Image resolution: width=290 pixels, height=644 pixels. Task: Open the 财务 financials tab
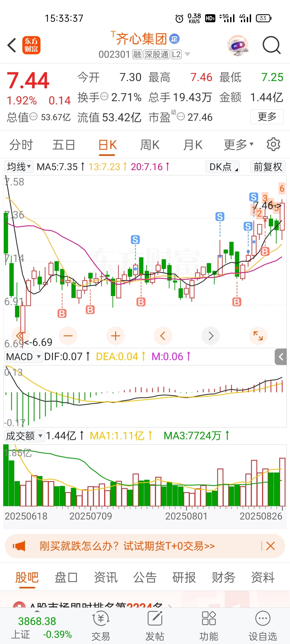224,577
